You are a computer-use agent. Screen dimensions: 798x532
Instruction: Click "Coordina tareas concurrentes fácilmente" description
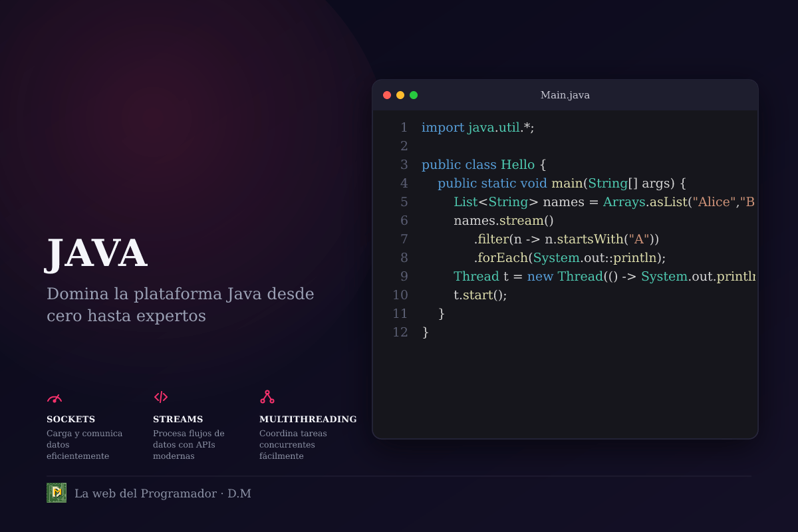pos(293,445)
